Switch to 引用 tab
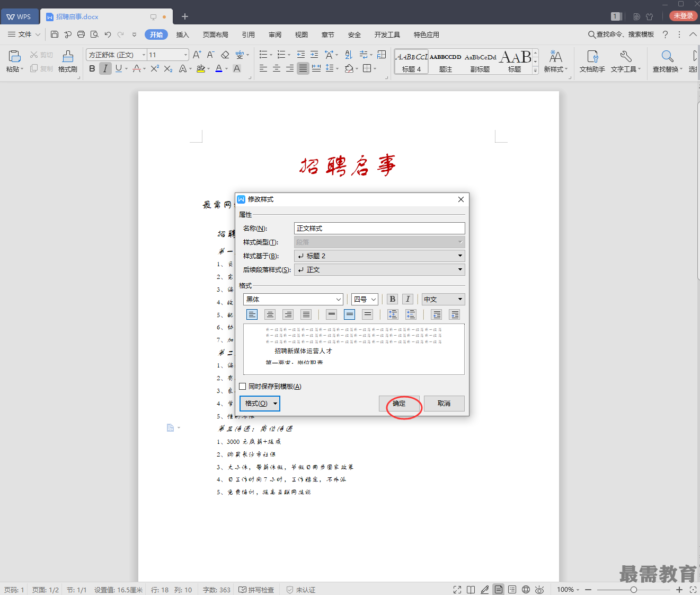700x595 pixels. 248,34
